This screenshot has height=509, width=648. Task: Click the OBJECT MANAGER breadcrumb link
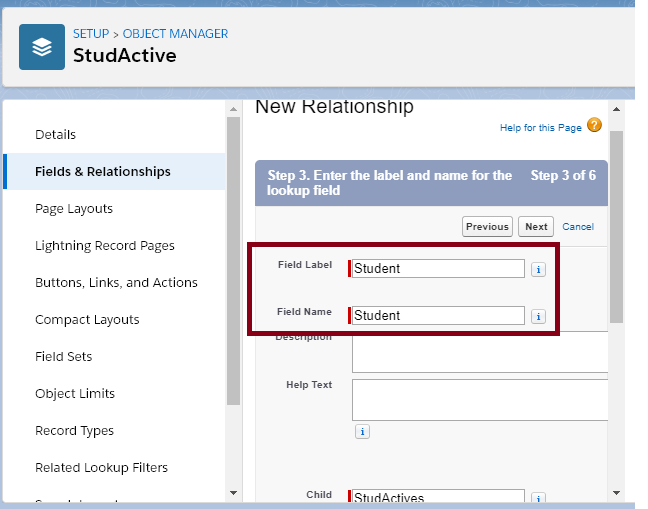click(x=175, y=34)
